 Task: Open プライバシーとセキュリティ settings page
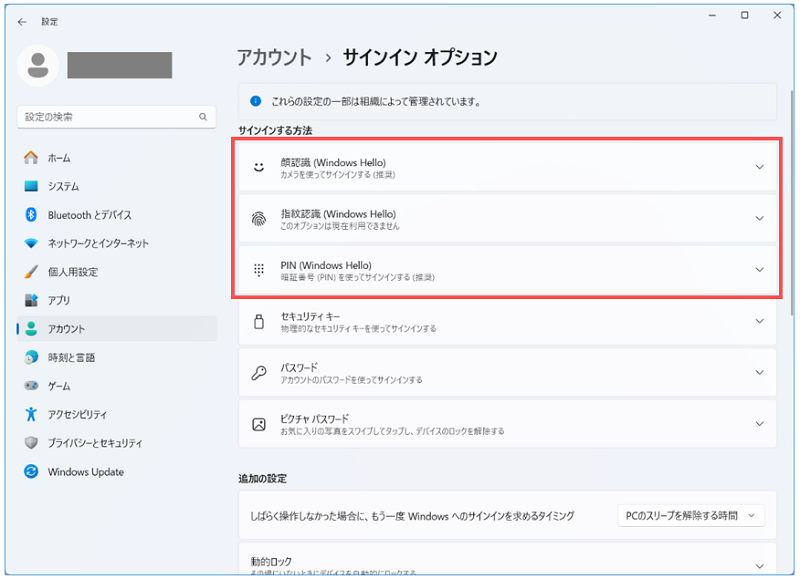coord(117,443)
